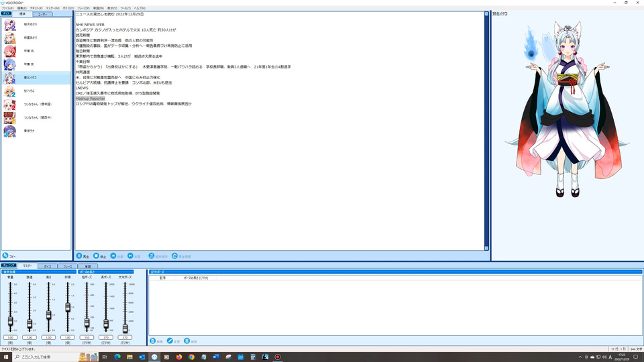Open the ツール(T) menu
The height and width of the screenshot is (362, 644).
point(125,8)
